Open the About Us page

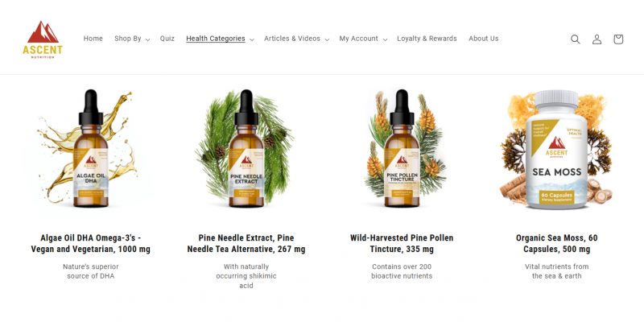(x=484, y=39)
